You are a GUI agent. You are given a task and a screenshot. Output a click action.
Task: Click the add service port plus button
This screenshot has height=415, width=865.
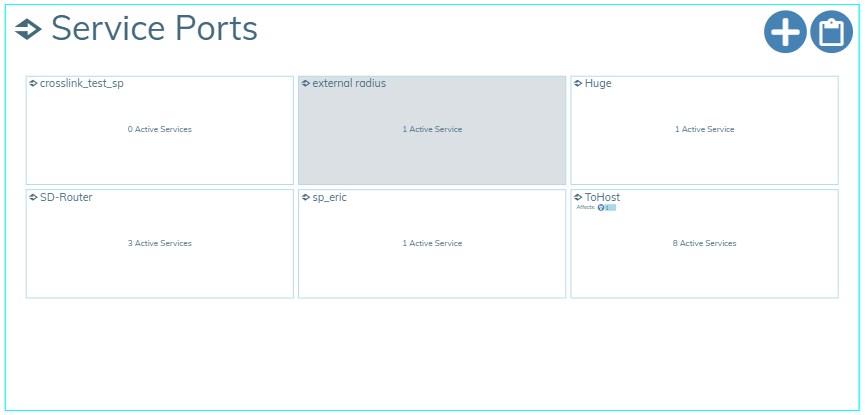click(x=785, y=32)
